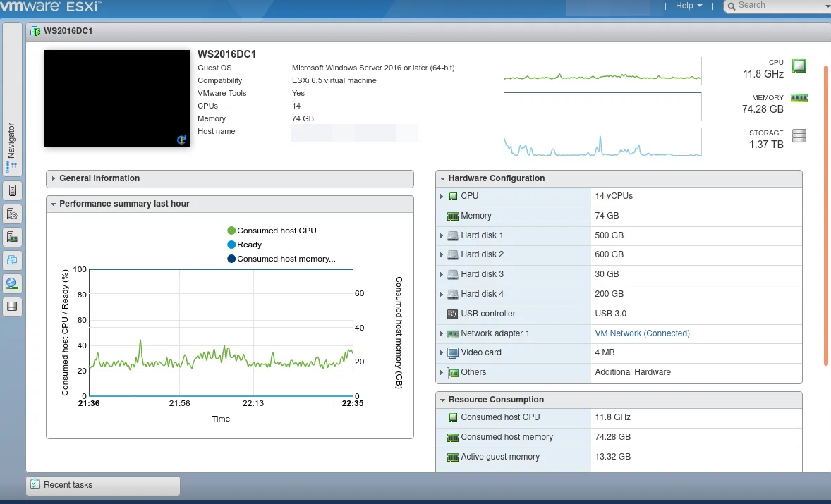Toggle Consumed host CPU legend series
The width and height of the screenshot is (831, 504).
tap(272, 231)
